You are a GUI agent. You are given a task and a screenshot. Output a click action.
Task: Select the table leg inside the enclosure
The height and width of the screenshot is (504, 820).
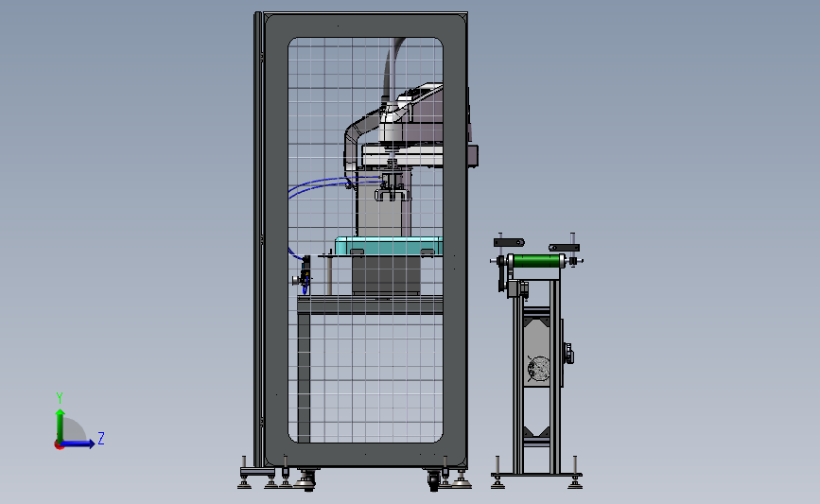coord(304,377)
